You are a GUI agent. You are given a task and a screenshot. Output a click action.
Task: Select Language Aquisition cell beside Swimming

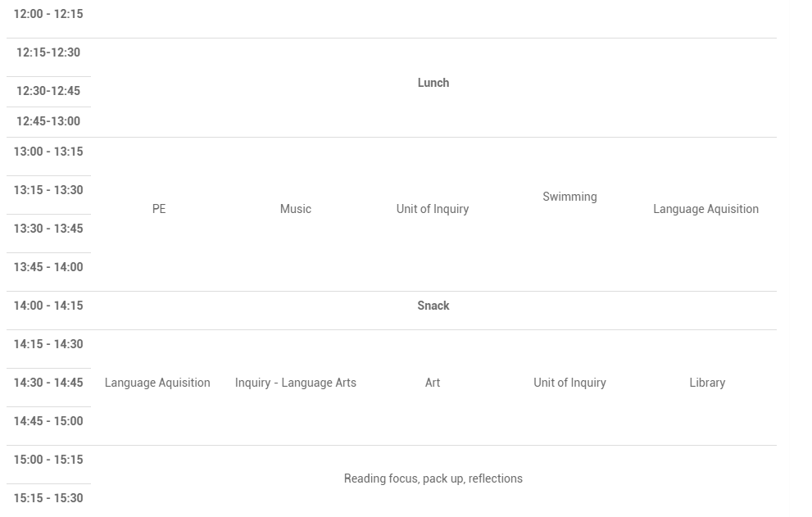click(705, 209)
